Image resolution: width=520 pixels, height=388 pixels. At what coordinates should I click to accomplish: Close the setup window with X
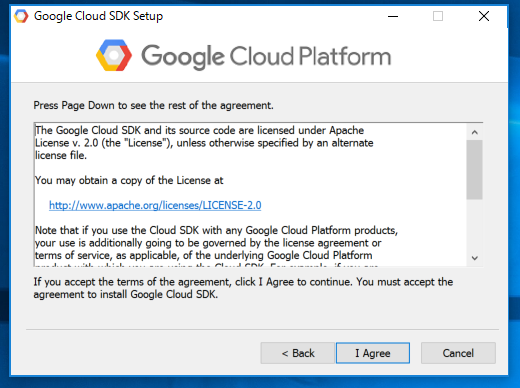click(484, 16)
